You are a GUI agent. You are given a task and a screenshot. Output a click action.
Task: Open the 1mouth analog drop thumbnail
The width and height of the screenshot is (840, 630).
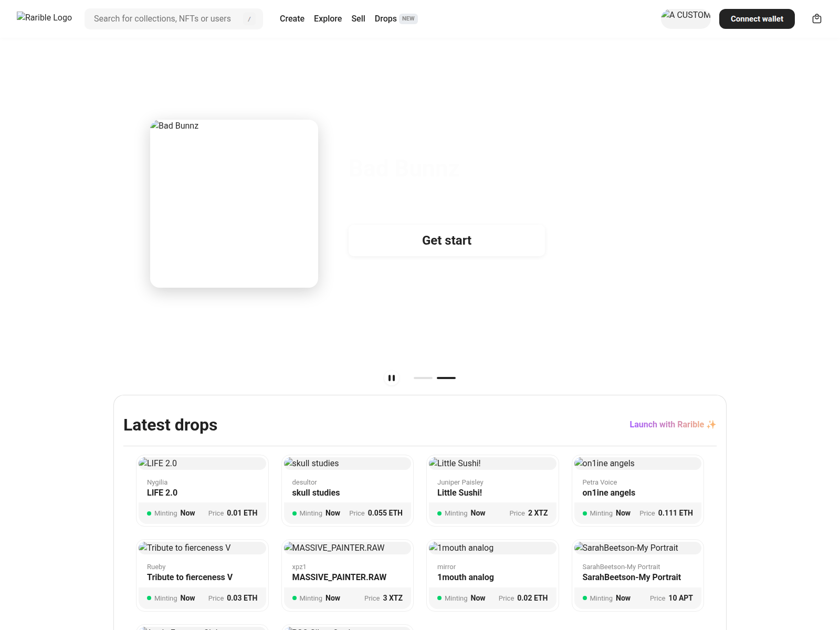click(x=492, y=548)
